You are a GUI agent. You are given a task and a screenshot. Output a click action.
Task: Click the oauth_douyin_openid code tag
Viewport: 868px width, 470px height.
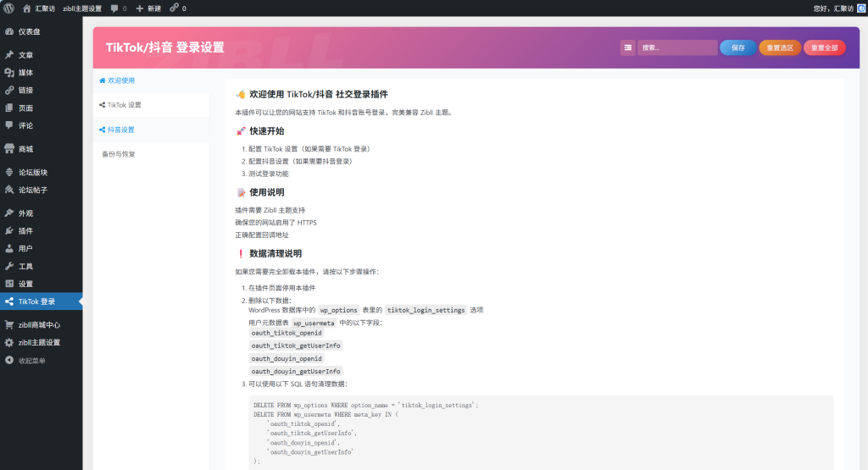pos(287,359)
